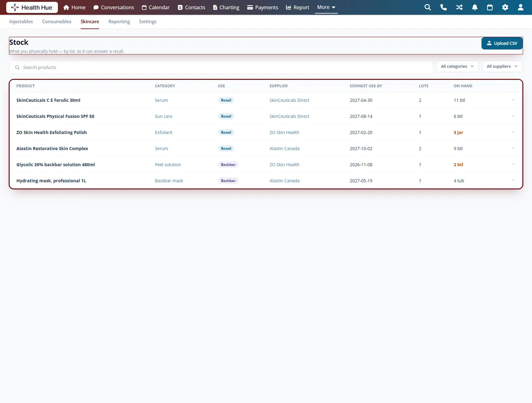Click the Product column header
532x403 pixels.
pos(26,86)
